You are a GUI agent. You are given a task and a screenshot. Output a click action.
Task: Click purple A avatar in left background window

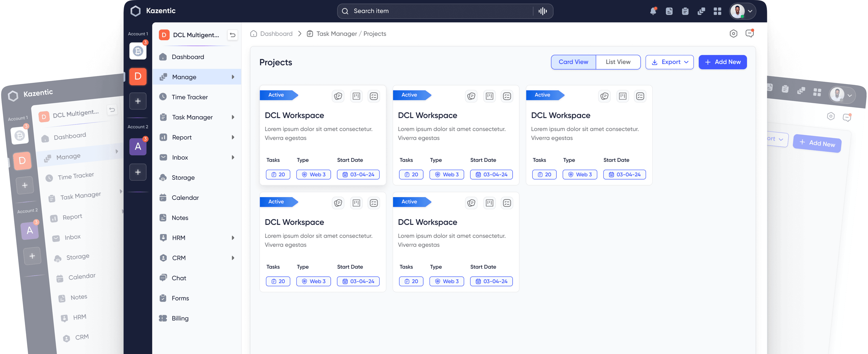click(x=30, y=230)
